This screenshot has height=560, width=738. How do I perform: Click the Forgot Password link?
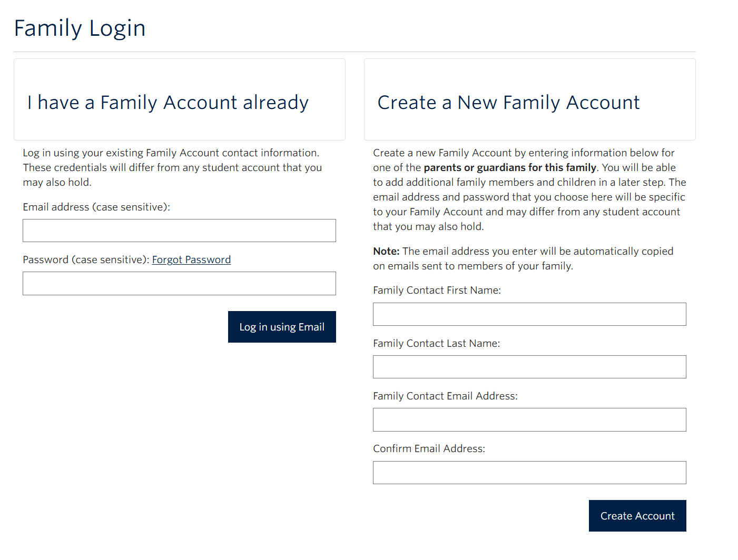click(191, 259)
